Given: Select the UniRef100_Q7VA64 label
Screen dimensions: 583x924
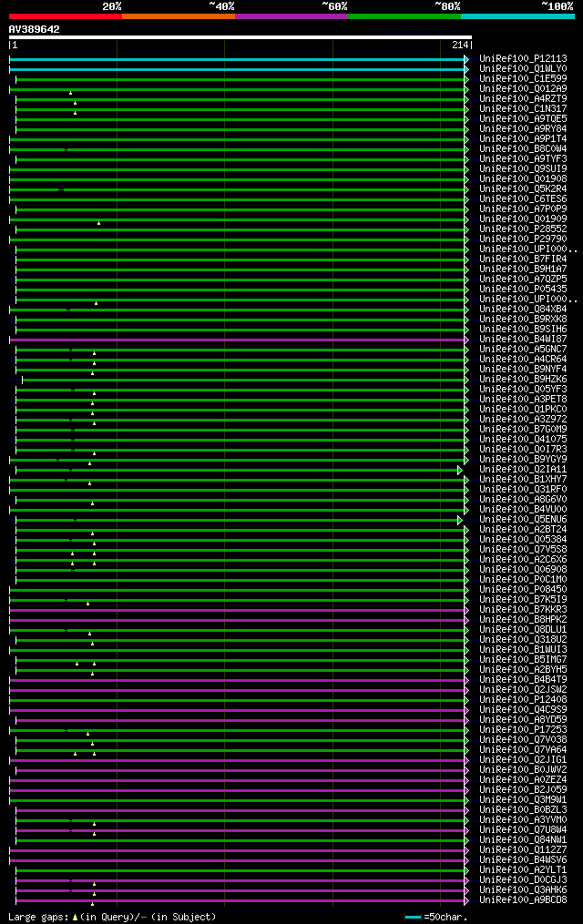Looking at the screenshot, I should coord(523,750).
